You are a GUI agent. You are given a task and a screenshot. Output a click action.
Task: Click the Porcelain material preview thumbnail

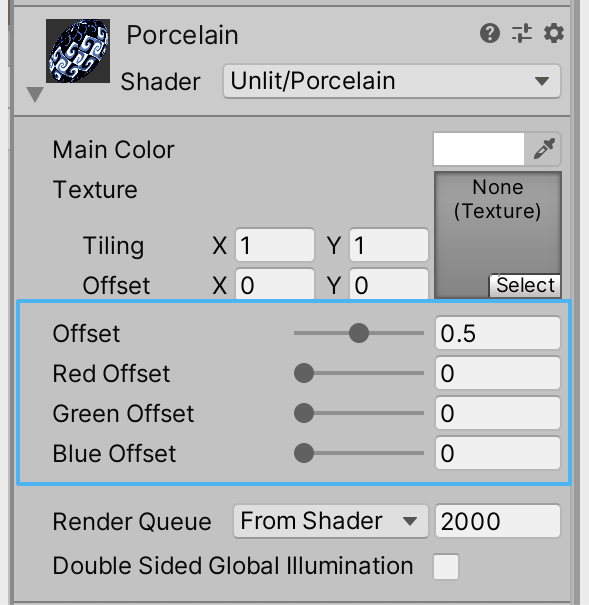pos(78,51)
